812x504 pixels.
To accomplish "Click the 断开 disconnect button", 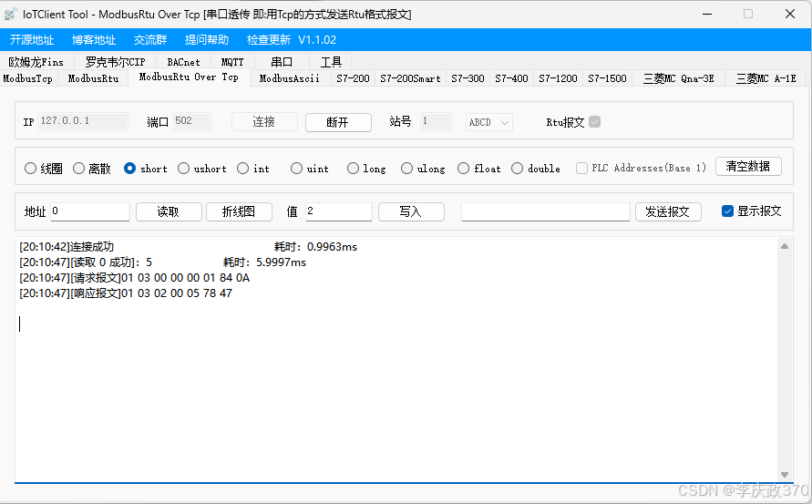I will coord(338,122).
